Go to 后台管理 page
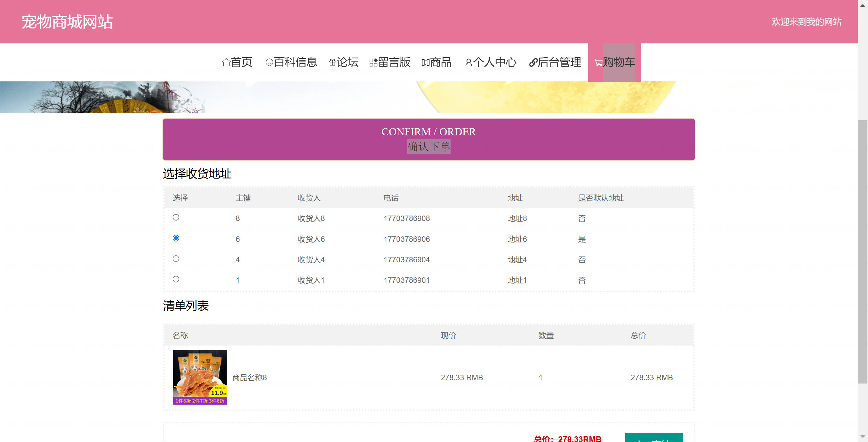The image size is (868, 442). click(559, 62)
